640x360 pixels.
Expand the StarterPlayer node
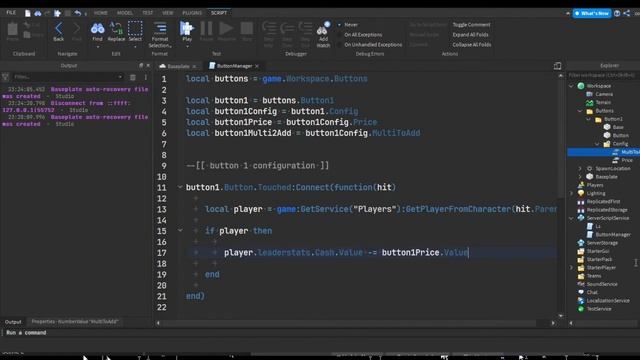click(x=571, y=267)
